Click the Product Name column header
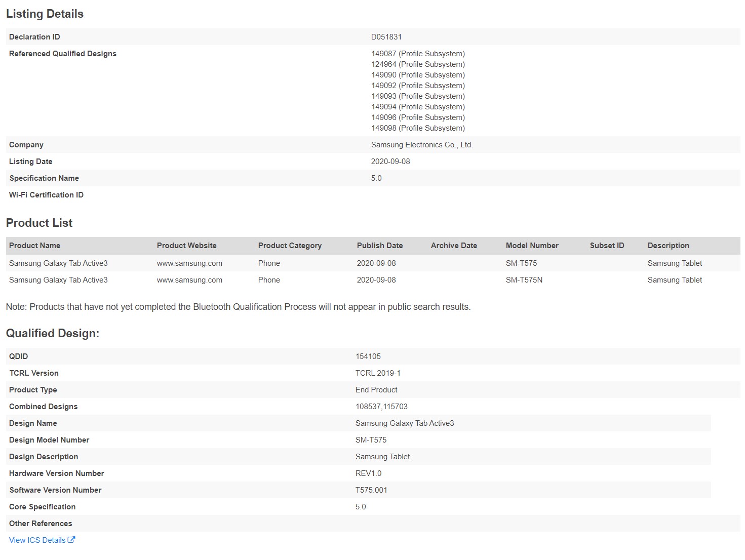745x560 pixels. pyautogui.click(x=34, y=246)
